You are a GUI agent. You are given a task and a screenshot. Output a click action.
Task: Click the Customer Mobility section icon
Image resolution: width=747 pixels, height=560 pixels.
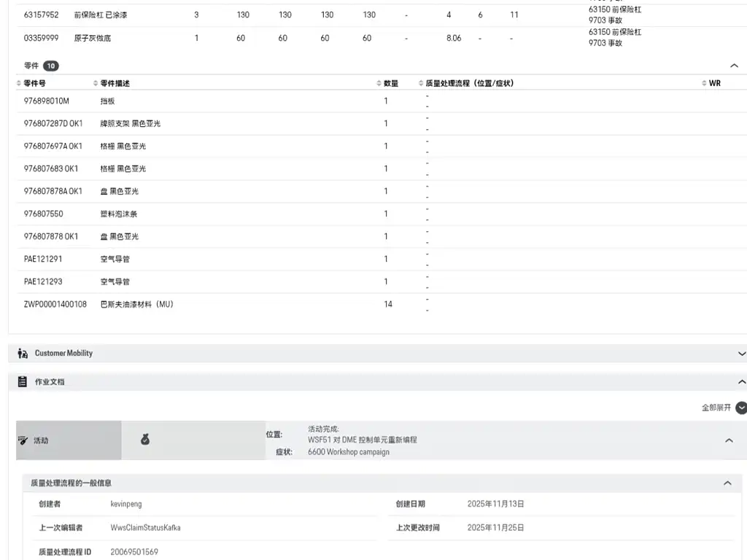pyautogui.click(x=23, y=354)
